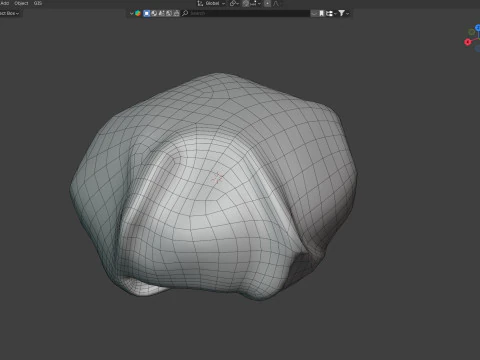Image resolution: width=480 pixels, height=360 pixels.
Task: Open the filter funnel icon
Action: (341, 13)
